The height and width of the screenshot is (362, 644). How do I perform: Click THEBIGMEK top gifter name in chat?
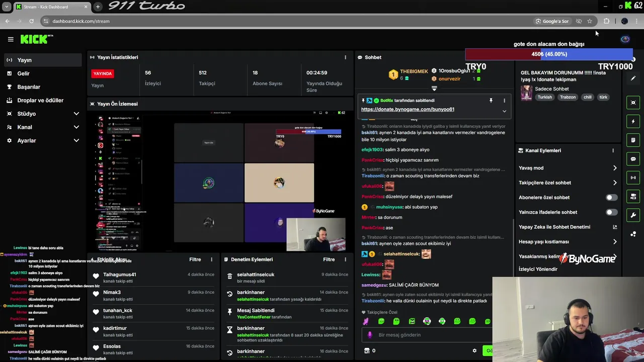pyautogui.click(x=414, y=72)
